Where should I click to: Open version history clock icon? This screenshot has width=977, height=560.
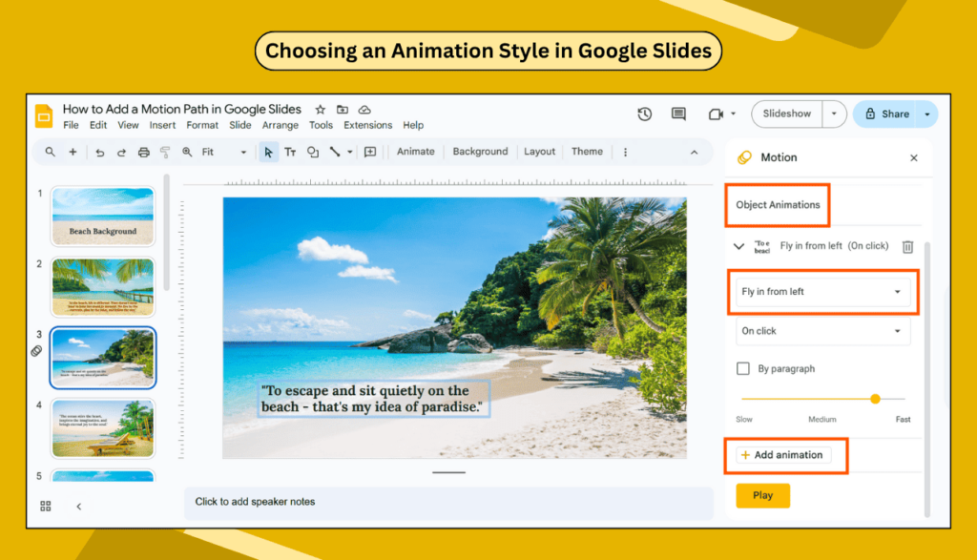pyautogui.click(x=645, y=114)
